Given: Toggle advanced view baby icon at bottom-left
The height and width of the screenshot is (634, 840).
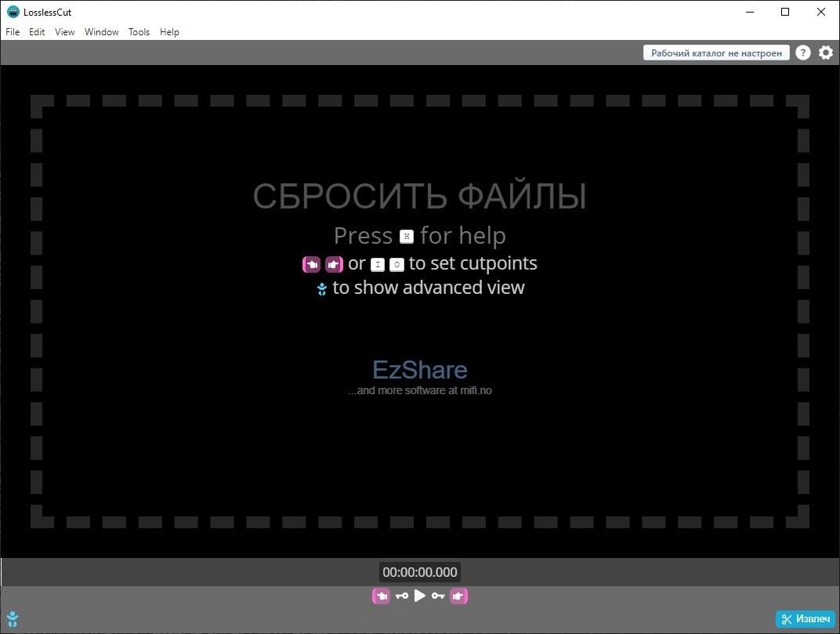Looking at the screenshot, I should pyautogui.click(x=12, y=619).
